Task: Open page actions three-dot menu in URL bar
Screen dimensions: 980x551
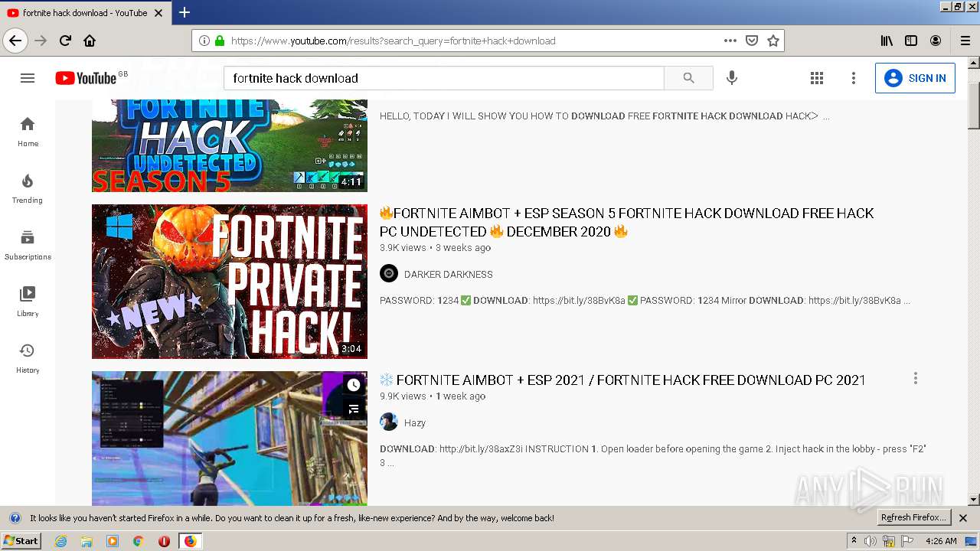Action: point(730,41)
